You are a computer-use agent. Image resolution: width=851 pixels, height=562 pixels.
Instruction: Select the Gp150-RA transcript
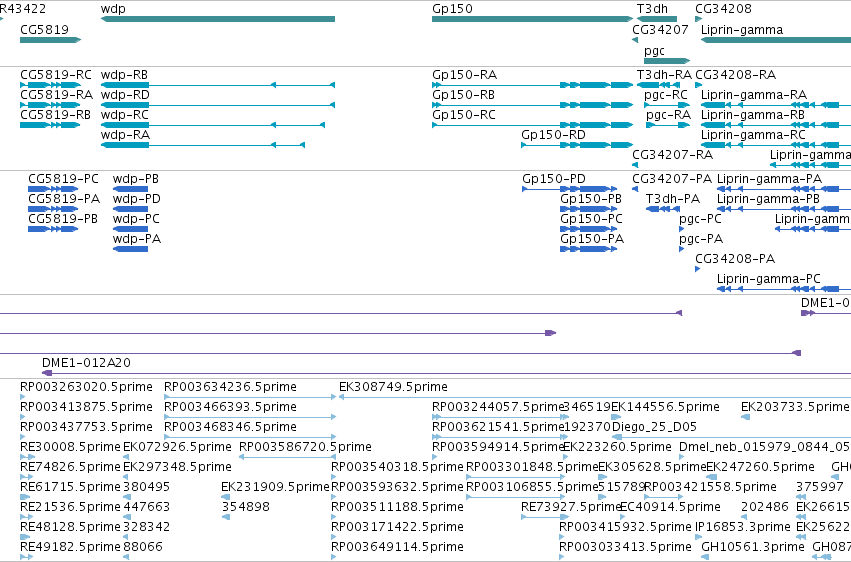click(464, 74)
